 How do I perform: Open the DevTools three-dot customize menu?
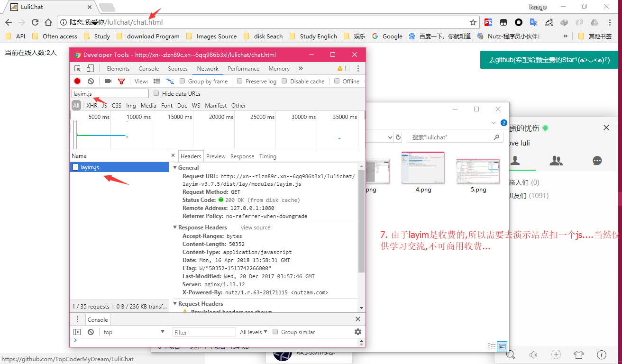pos(358,69)
